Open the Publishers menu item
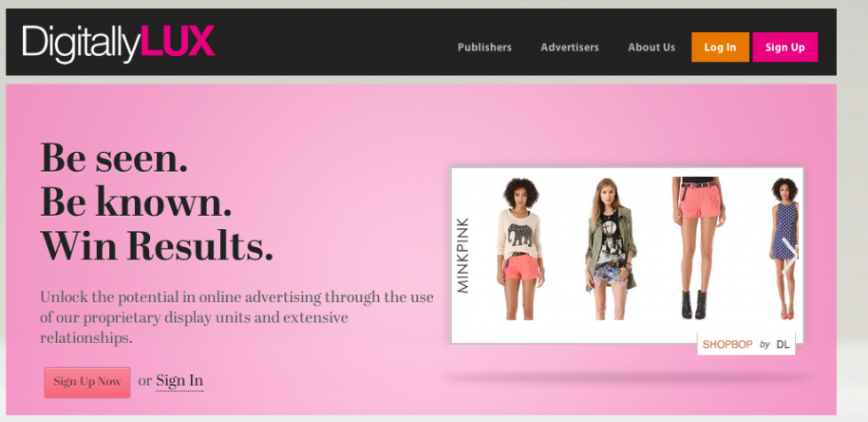 click(x=484, y=48)
